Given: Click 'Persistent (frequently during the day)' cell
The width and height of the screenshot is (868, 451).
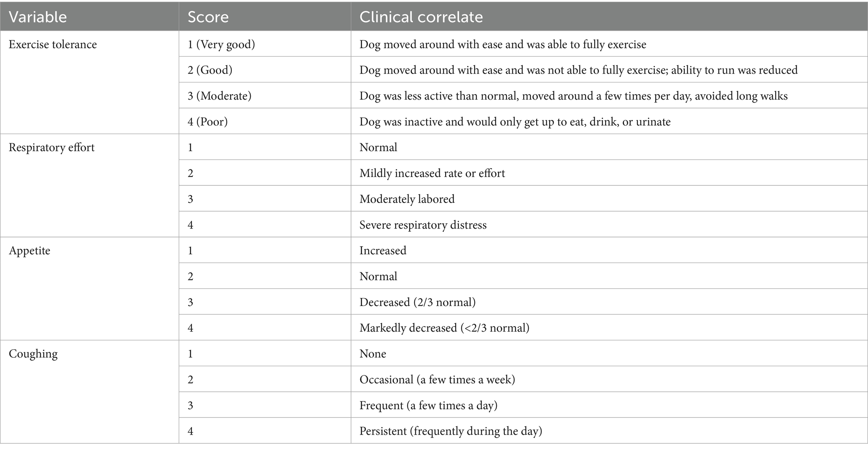Looking at the screenshot, I should (451, 431).
